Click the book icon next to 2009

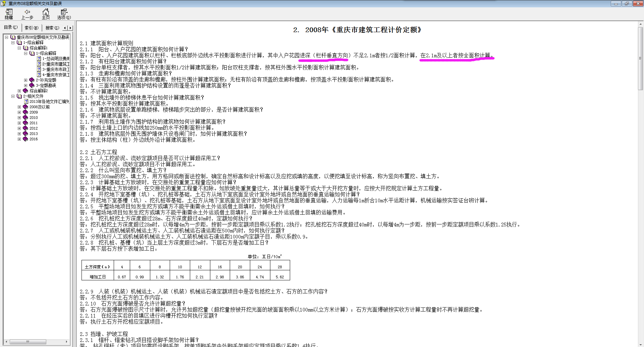25,112
